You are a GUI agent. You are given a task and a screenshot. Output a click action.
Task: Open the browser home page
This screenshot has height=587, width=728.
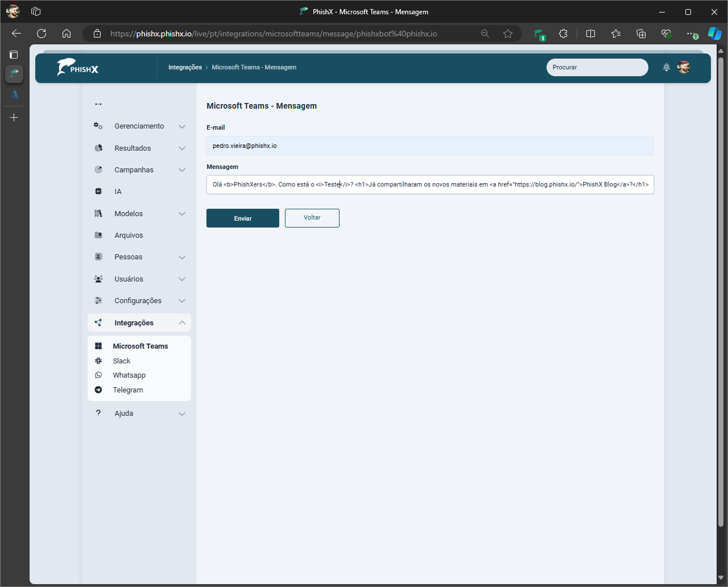tap(67, 34)
